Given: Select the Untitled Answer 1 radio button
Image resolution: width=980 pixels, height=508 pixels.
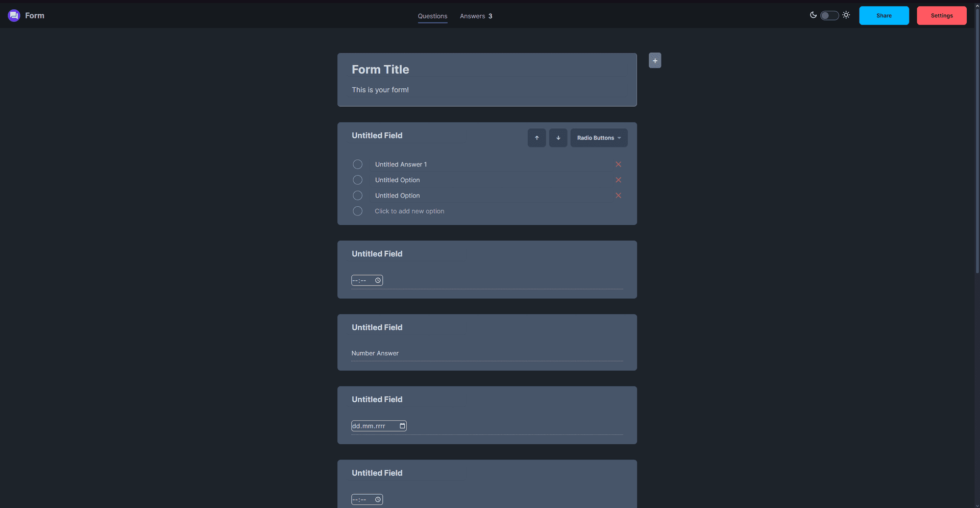Looking at the screenshot, I should pos(357,164).
